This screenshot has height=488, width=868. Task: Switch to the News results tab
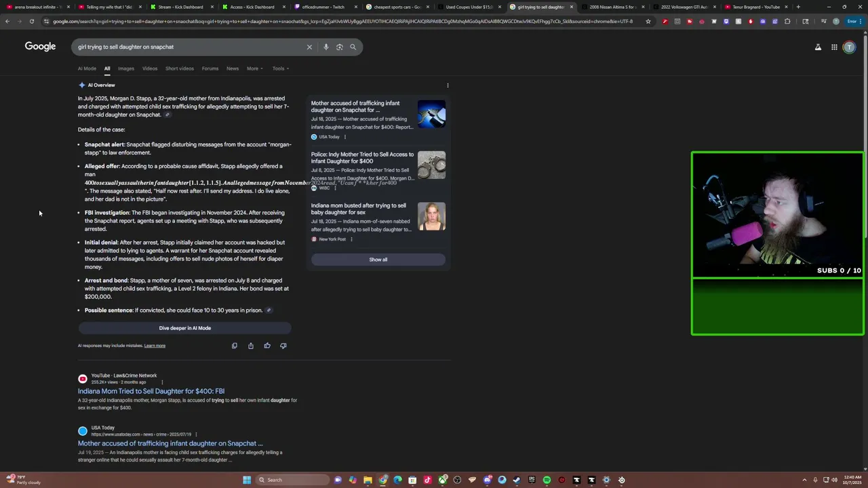coord(233,68)
